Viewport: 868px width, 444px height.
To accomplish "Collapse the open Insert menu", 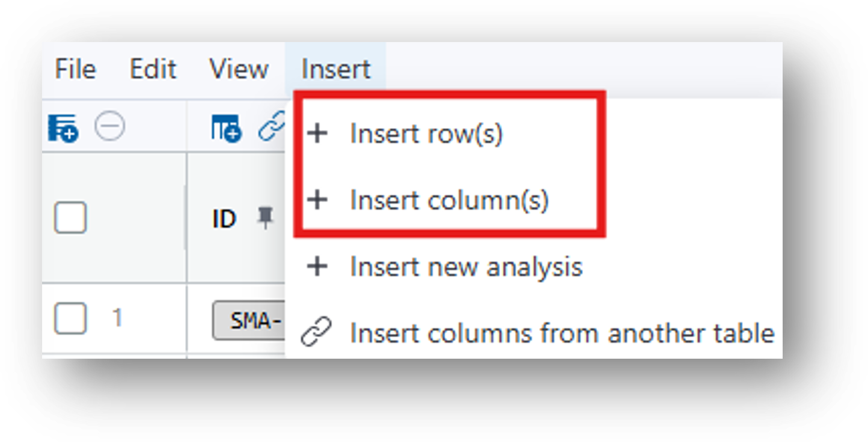I will point(335,69).
